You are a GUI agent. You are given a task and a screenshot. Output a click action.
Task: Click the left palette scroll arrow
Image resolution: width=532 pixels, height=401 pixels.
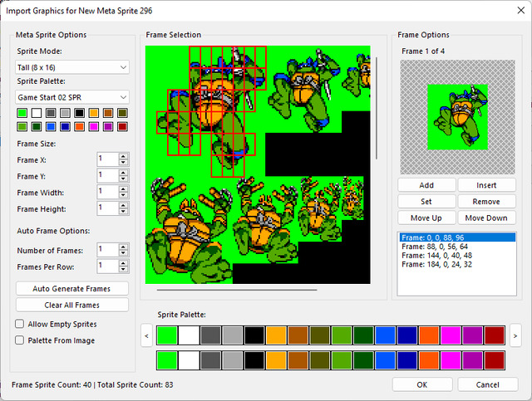click(146, 335)
